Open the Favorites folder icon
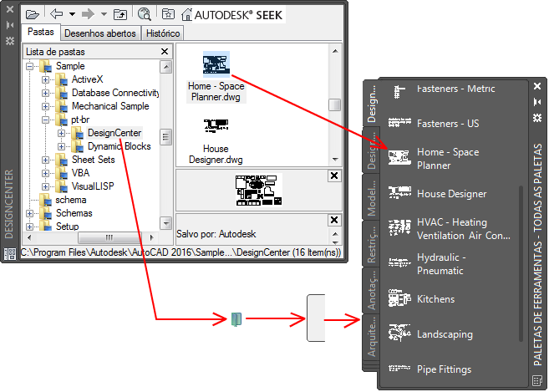Viewport: 549px width, 392px height. click(169, 14)
